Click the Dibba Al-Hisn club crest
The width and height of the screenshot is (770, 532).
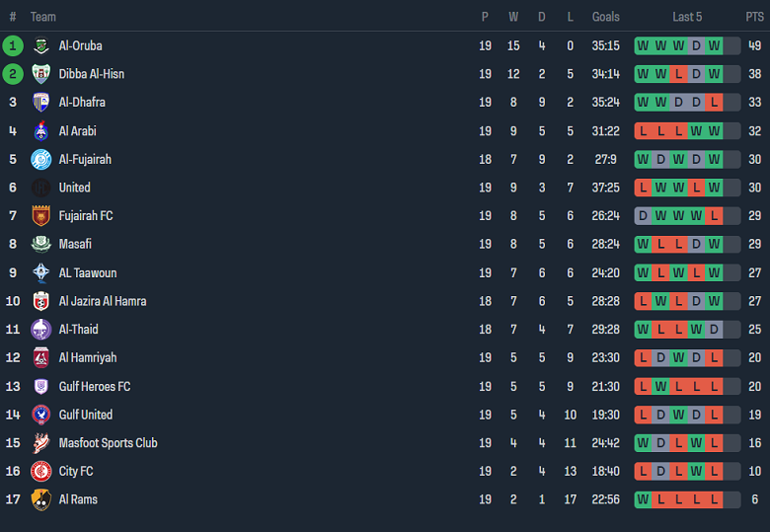coord(40,74)
